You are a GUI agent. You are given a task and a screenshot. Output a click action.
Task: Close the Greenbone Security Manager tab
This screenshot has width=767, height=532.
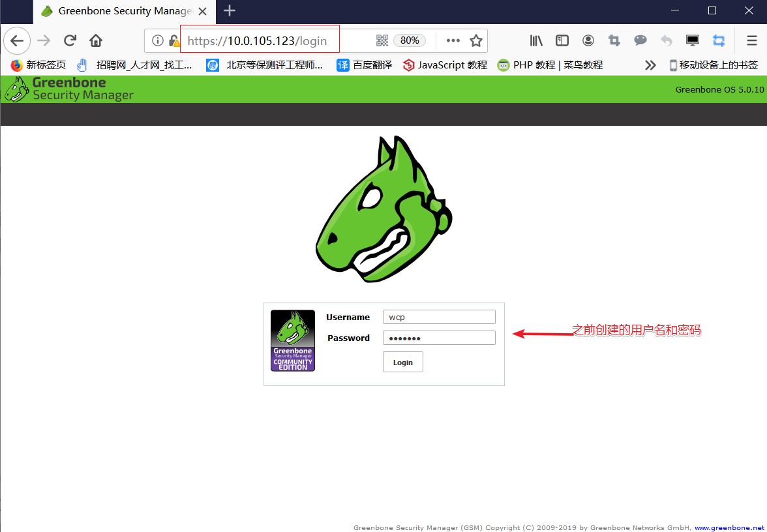coord(202,10)
